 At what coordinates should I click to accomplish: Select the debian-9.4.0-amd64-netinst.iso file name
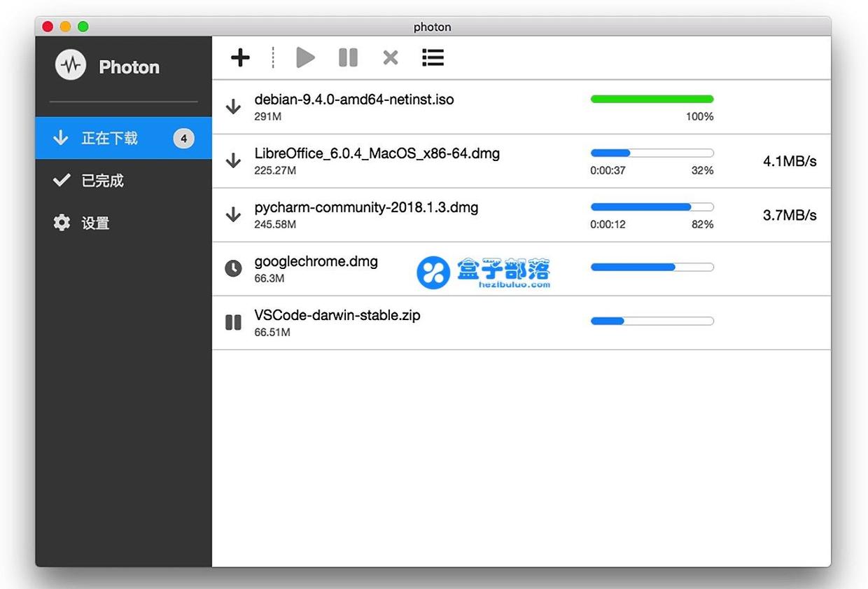click(x=354, y=99)
